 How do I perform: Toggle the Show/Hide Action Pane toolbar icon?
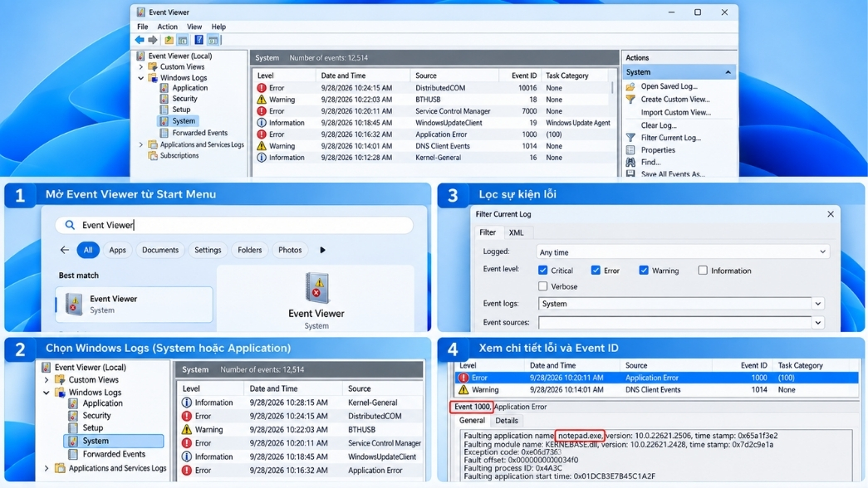pos(213,40)
